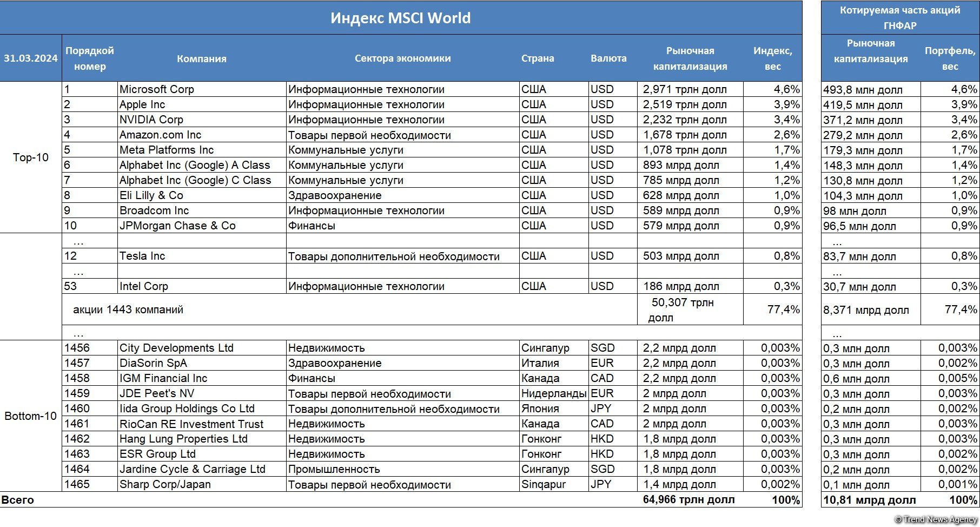Click the Top-10 group label
This screenshot has width=980, height=527.
pos(31,157)
